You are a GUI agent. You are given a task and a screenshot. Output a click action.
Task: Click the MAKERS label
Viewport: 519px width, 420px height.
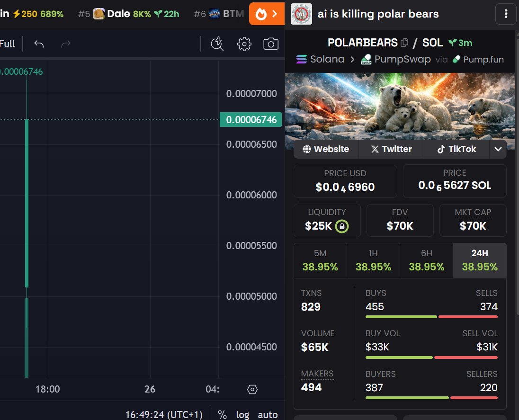317,374
